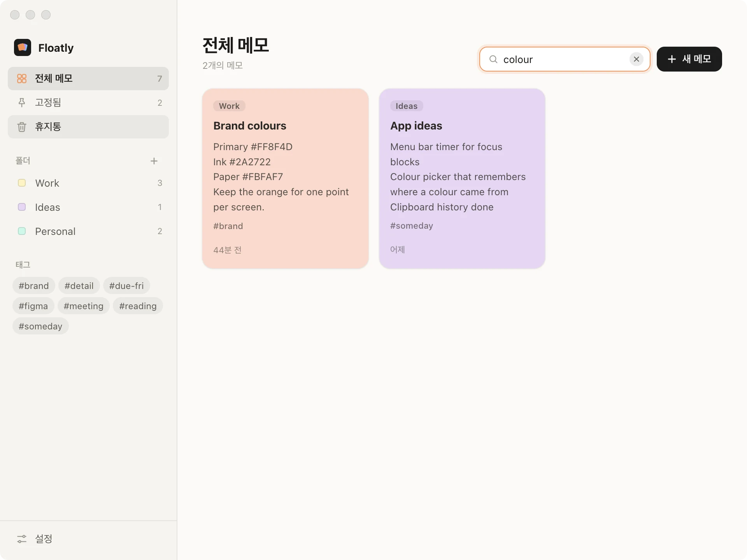The image size is (747, 560).
Task: Clear the colour search with X button
Action: 637,59
